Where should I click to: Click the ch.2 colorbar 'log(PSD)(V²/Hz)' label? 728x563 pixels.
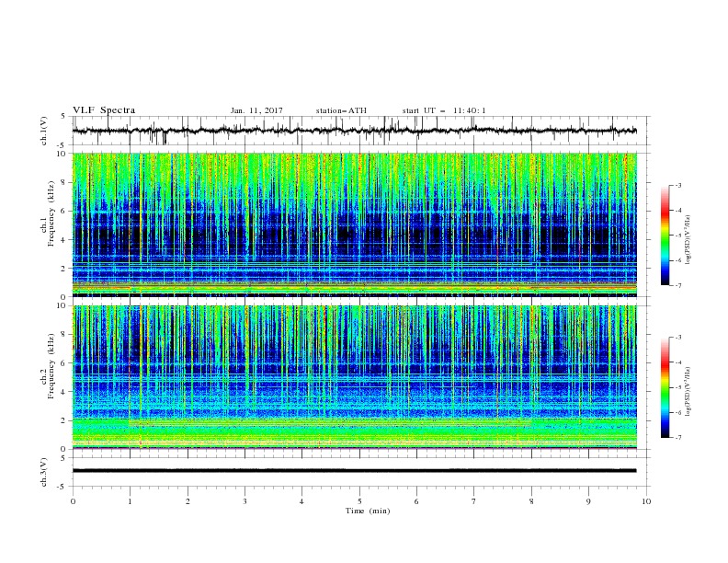point(688,392)
